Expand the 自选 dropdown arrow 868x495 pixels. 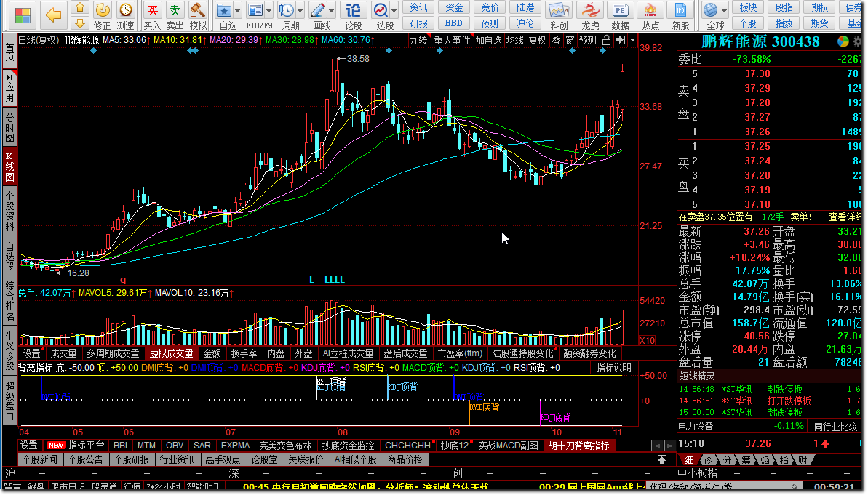point(237,10)
